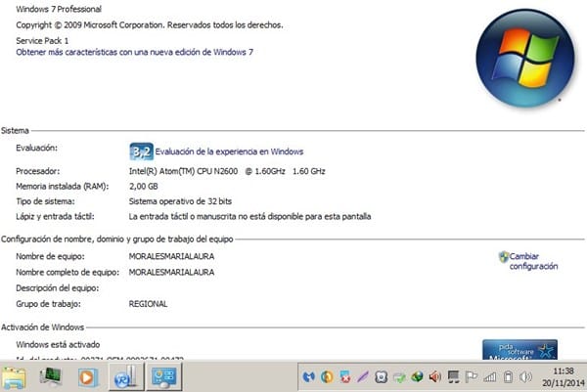
Task: Click the 'Procesador:' label
Action: pos(38,171)
